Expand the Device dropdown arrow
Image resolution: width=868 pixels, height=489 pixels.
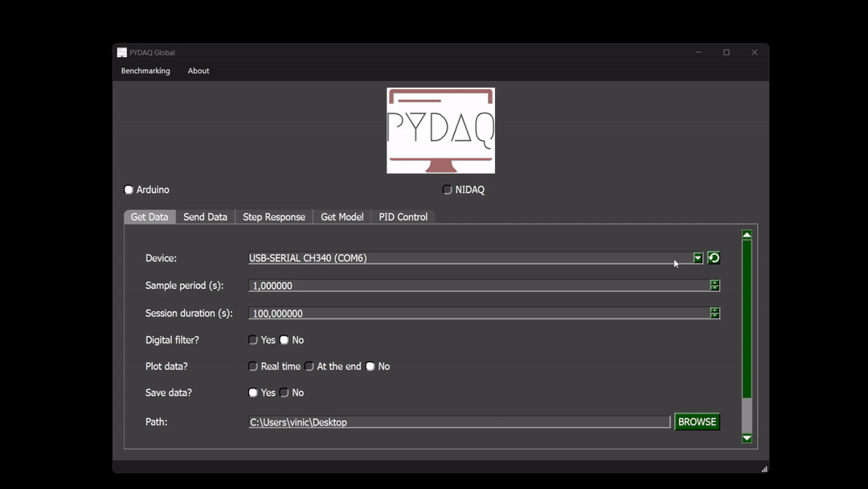(698, 258)
